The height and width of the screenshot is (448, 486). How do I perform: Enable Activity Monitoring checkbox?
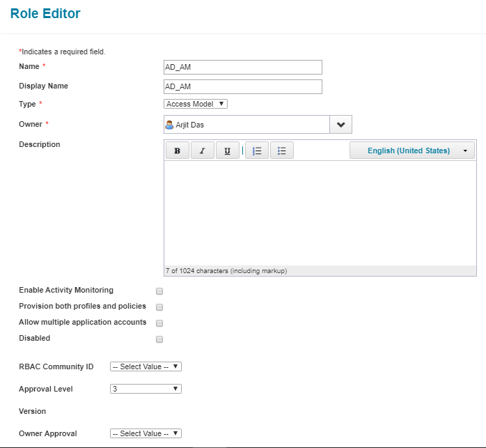coord(159,291)
